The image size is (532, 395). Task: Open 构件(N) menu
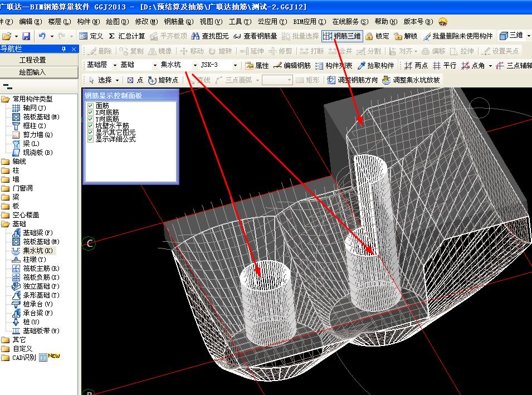click(x=89, y=22)
